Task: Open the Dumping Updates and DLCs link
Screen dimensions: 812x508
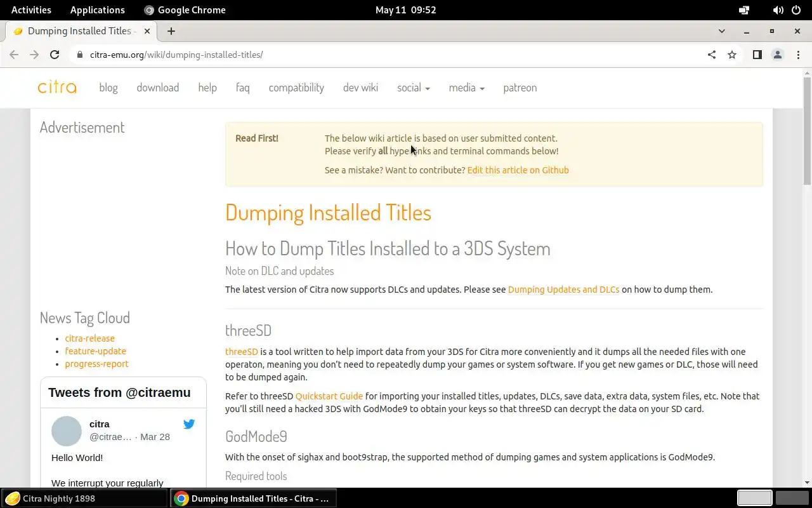Action: point(563,290)
